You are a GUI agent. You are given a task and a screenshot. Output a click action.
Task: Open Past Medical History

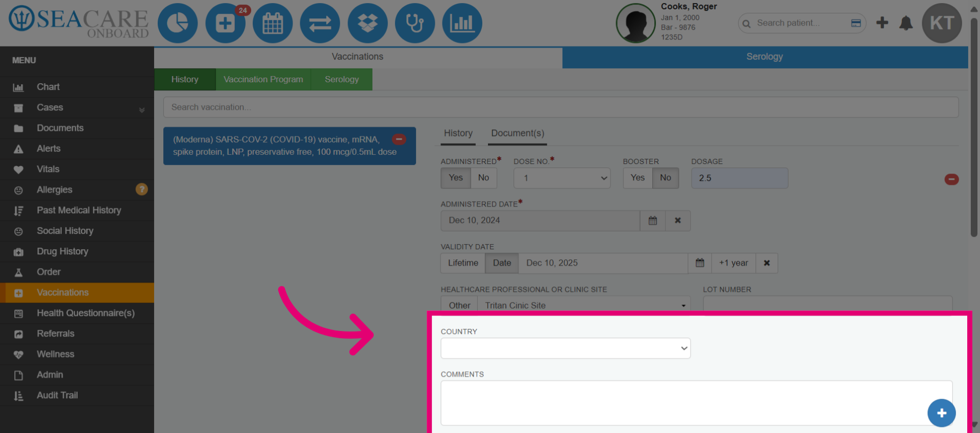(77, 210)
